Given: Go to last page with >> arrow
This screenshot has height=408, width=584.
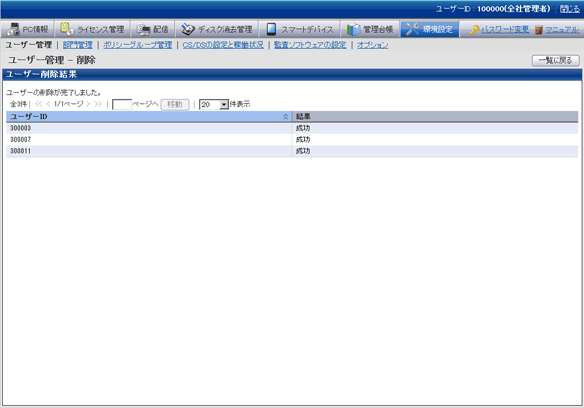Looking at the screenshot, I should pos(98,104).
